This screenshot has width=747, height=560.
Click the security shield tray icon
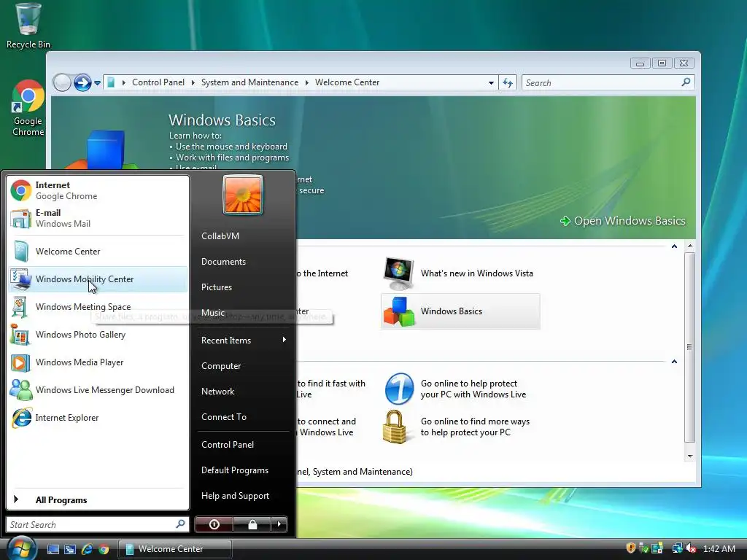point(631,548)
